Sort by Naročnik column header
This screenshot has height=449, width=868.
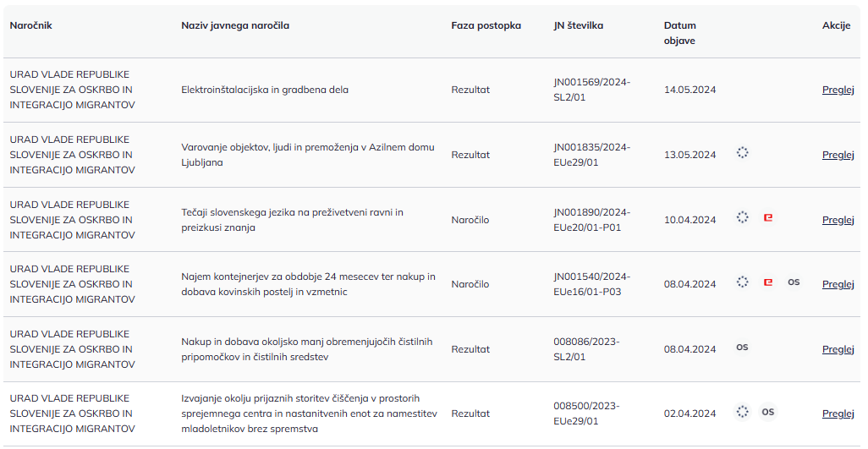[31, 25]
